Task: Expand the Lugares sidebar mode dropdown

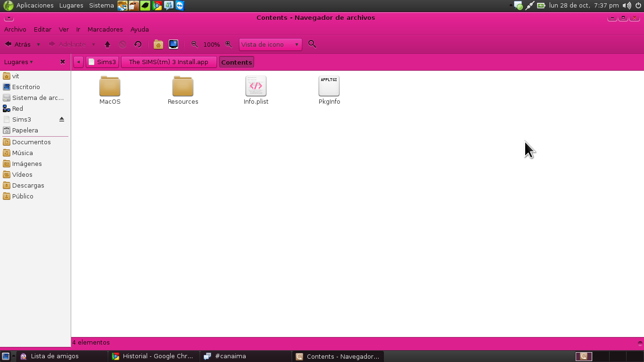Action: coord(18,62)
